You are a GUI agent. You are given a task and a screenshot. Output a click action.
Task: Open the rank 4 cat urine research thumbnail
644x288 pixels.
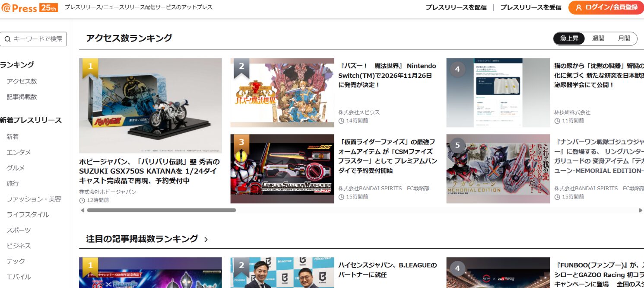tap(498, 93)
